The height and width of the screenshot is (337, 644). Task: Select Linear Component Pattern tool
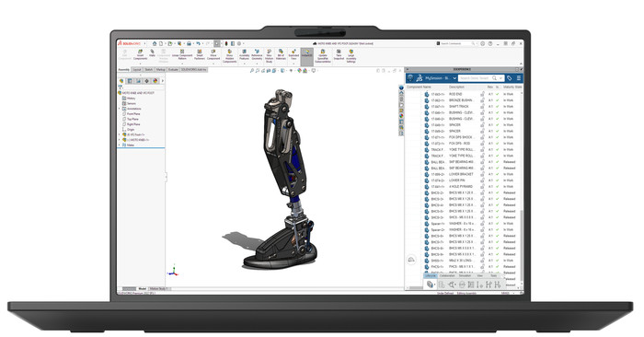(182, 54)
